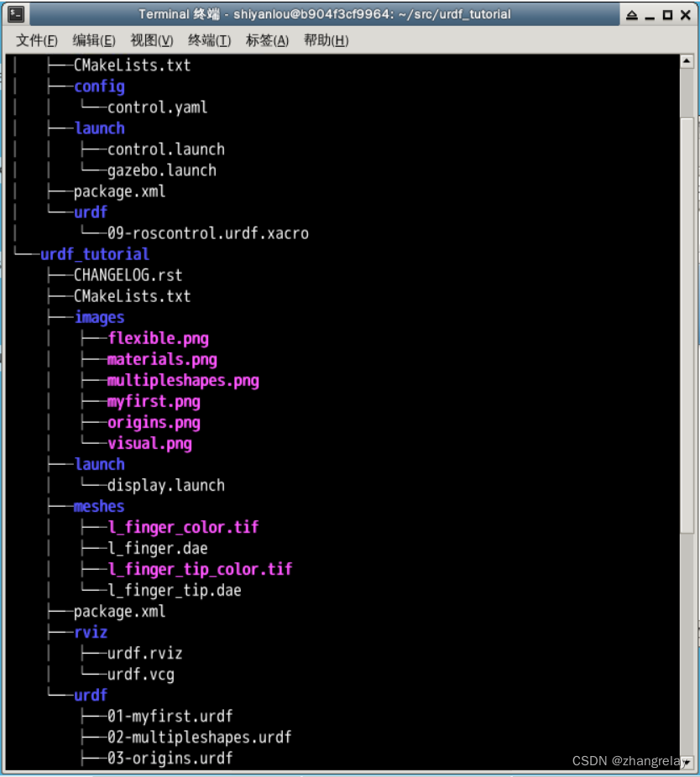700x777 pixels.
Task: Click the first CMakeLists.txt line at top
Action: (x=132, y=65)
